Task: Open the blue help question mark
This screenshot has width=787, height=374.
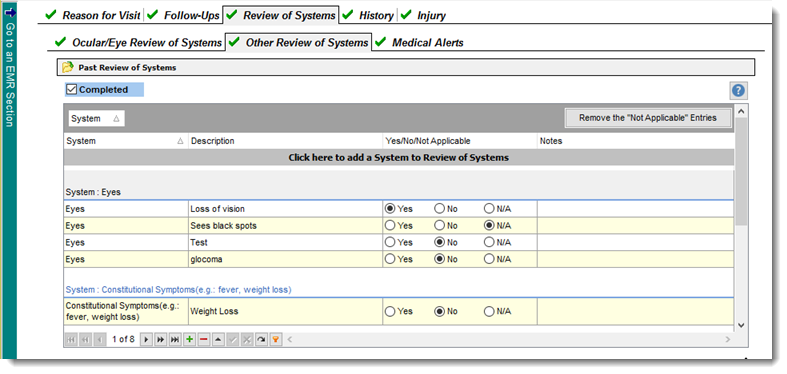Action: (738, 91)
